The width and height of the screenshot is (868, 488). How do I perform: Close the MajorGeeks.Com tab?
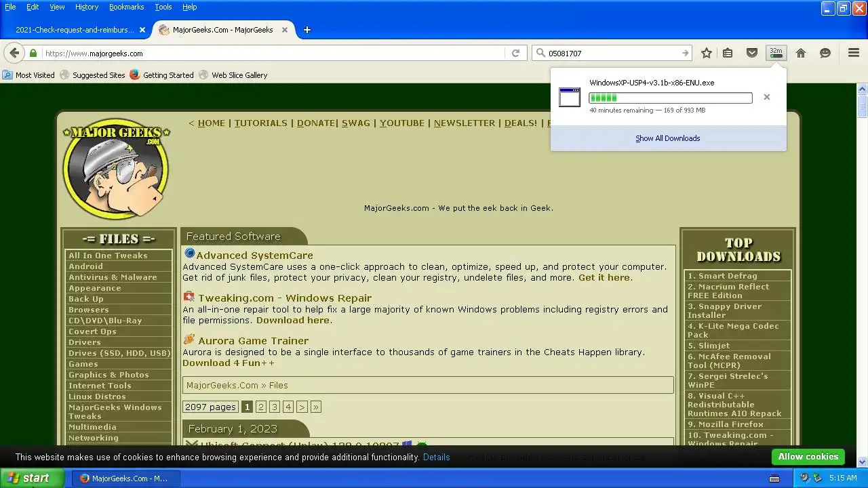(285, 30)
